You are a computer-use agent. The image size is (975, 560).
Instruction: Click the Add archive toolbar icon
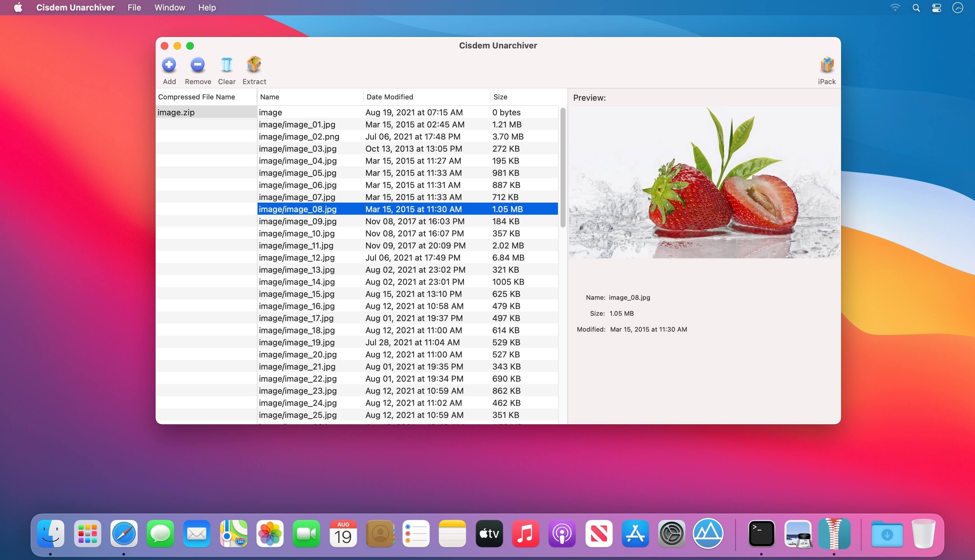click(x=169, y=65)
